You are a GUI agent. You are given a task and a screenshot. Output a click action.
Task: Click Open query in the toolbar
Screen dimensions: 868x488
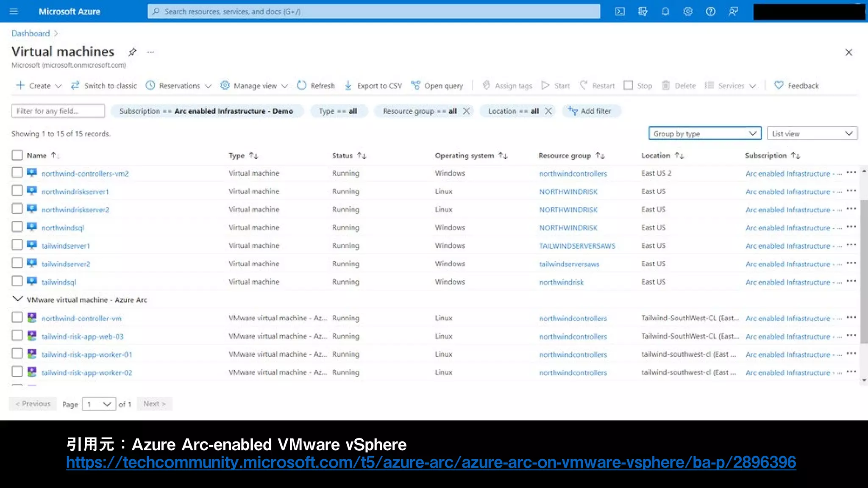pos(437,86)
